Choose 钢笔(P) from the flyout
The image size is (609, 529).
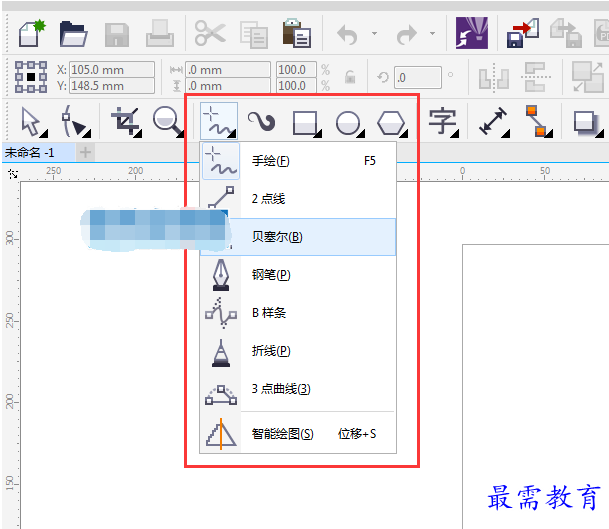298,275
